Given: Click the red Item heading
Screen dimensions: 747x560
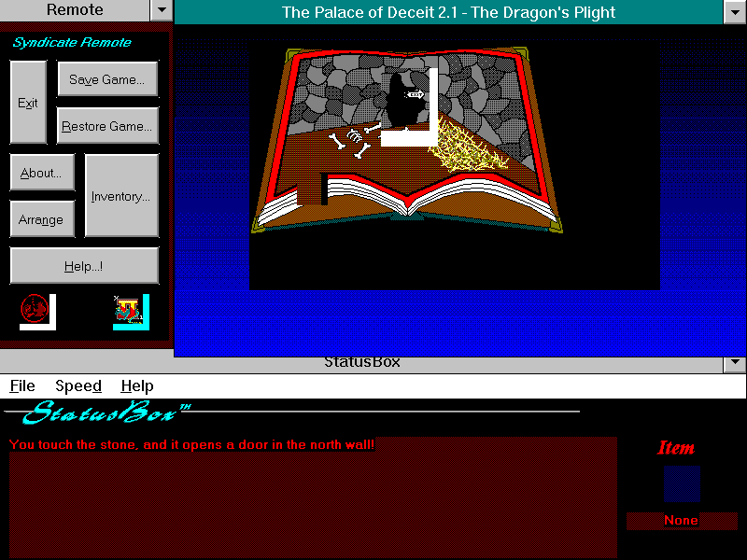Looking at the screenshot, I should click(x=675, y=448).
